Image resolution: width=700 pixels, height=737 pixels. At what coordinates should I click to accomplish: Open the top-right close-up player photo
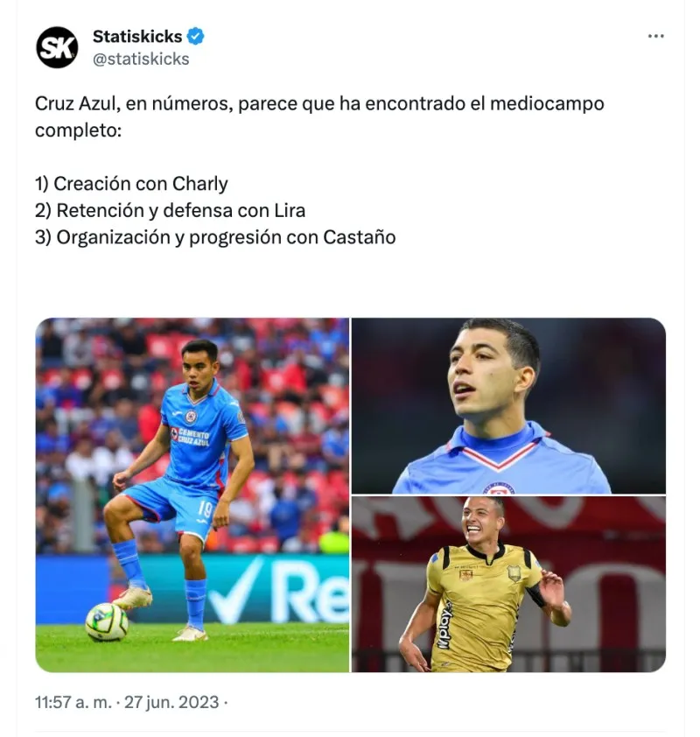508,405
